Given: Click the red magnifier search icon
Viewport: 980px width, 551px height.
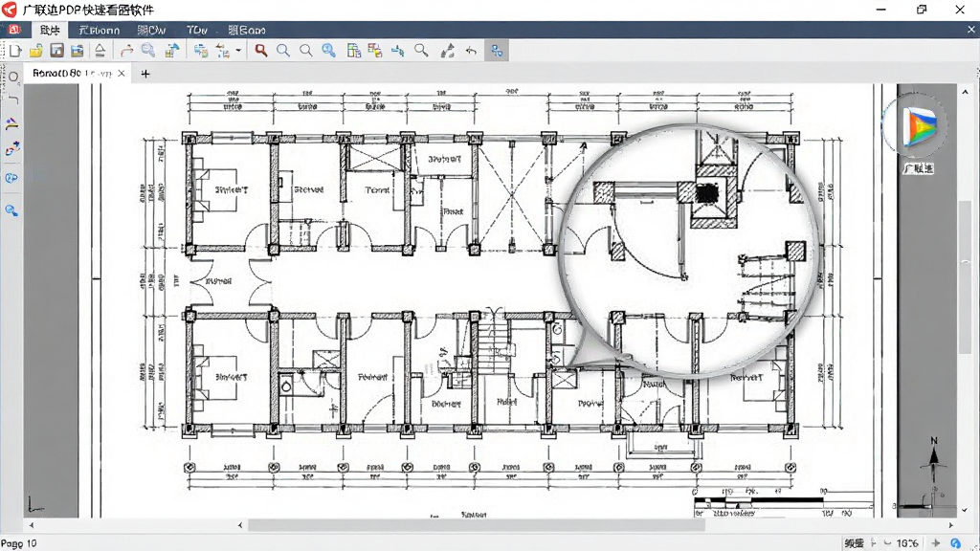Looking at the screenshot, I should [x=261, y=51].
